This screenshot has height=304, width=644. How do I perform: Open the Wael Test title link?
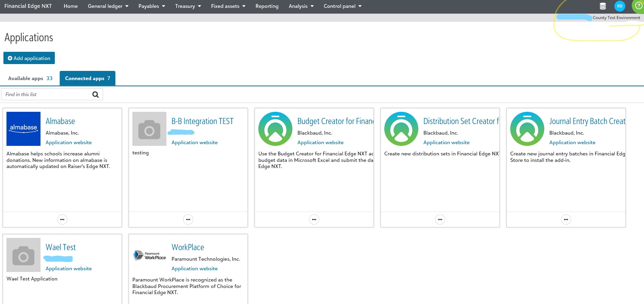click(x=61, y=247)
